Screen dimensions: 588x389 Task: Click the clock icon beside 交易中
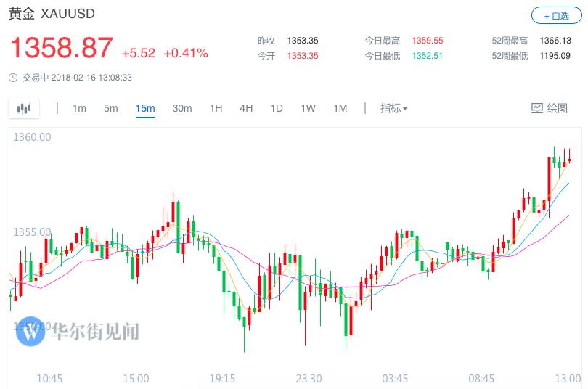[14, 78]
